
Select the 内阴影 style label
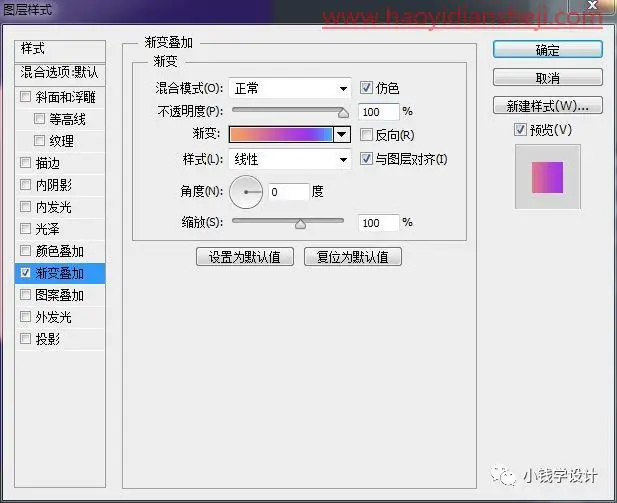click(x=54, y=185)
